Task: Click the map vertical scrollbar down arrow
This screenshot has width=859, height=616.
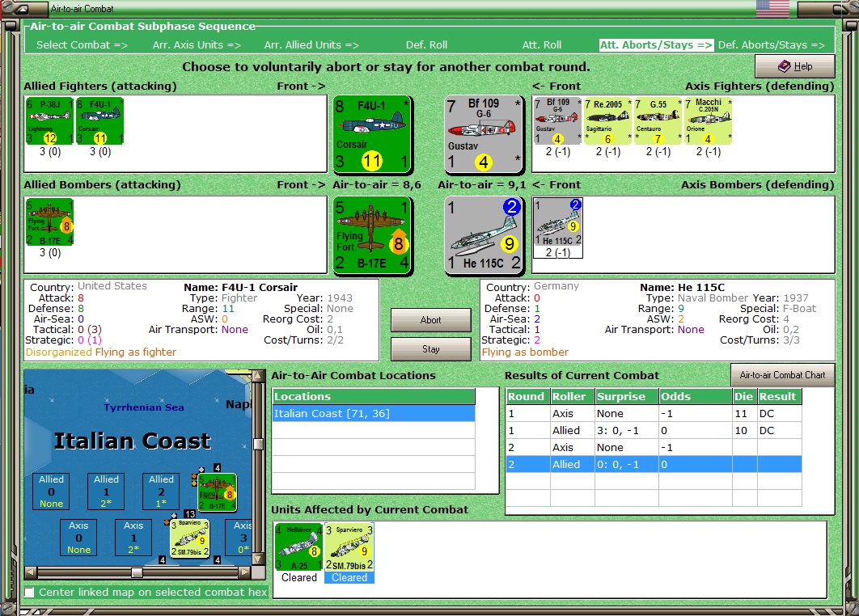Action: click(258, 559)
